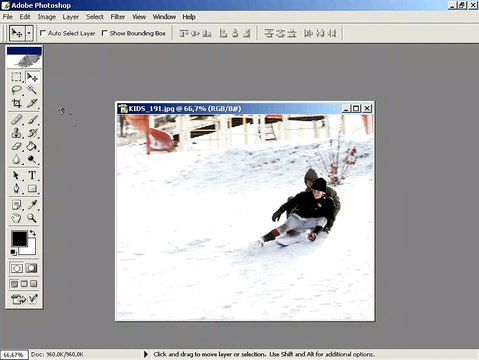Image resolution: width=479 pixels, height=360 pixels.
Task: Click Distribute Top Edges button
Action: coord(269,33)
